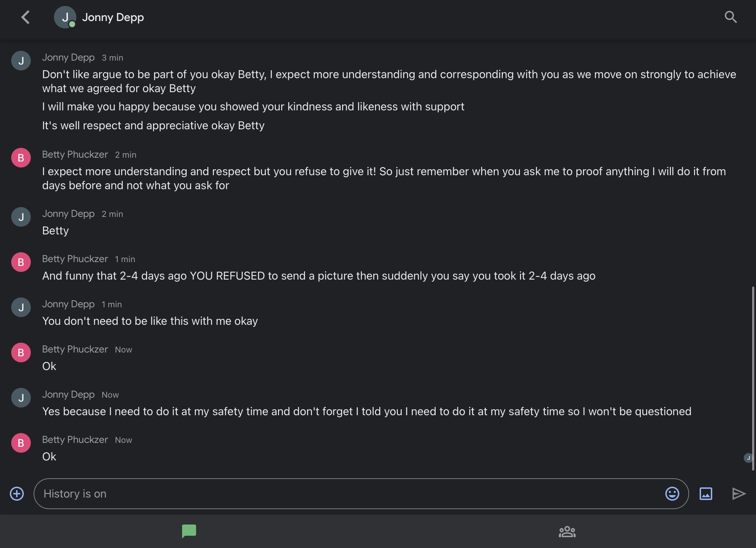Tap the image upload icon
Image resolution: width=756 pixels, height=548 pixels.
706,494
